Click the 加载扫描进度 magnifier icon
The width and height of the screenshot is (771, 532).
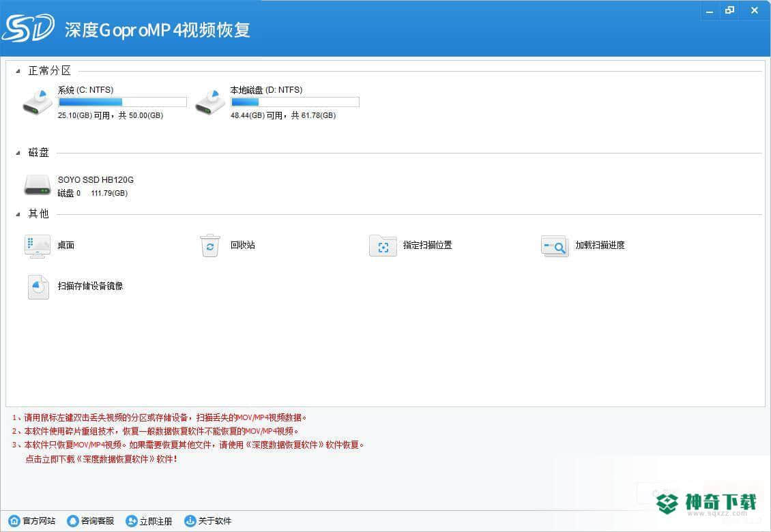[555, 246]
